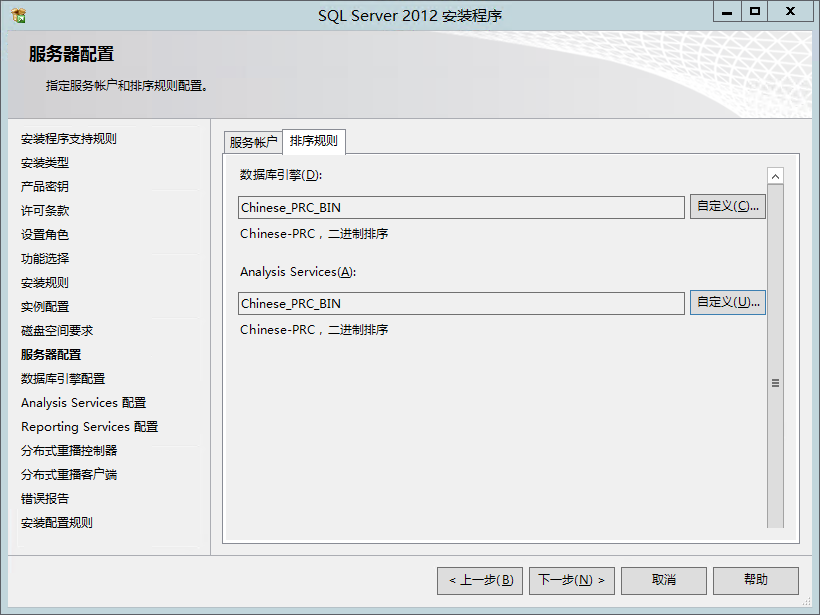
Task: Click the Analysis Services(A): label
Action: pyautogui.click(x=298, y=272)
